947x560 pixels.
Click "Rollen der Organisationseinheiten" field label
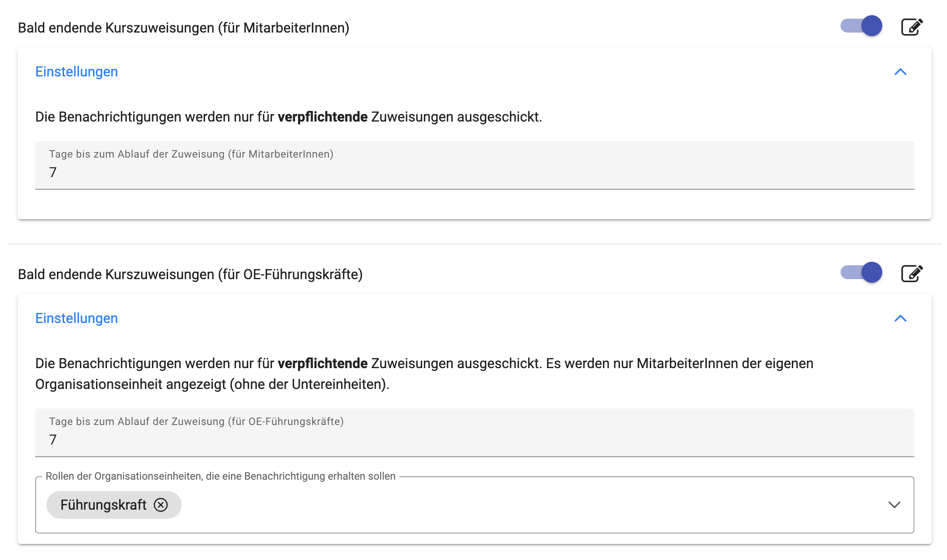tap(220, 476)
